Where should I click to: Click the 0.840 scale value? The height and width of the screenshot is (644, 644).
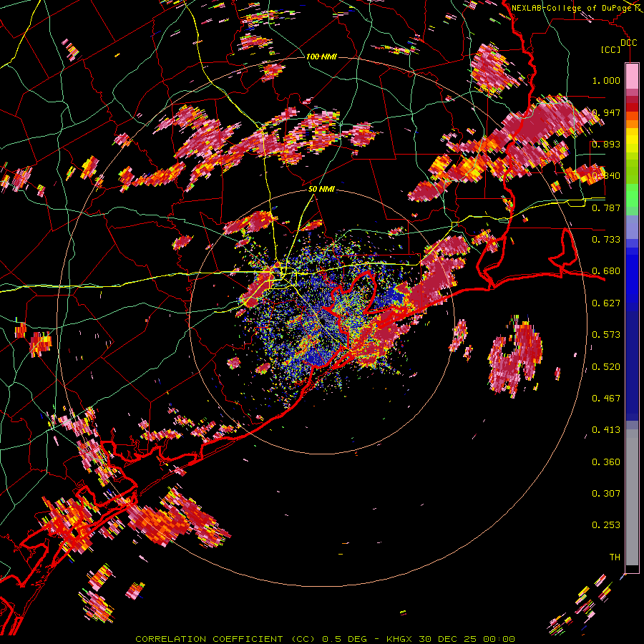click(x=606, y=176)
